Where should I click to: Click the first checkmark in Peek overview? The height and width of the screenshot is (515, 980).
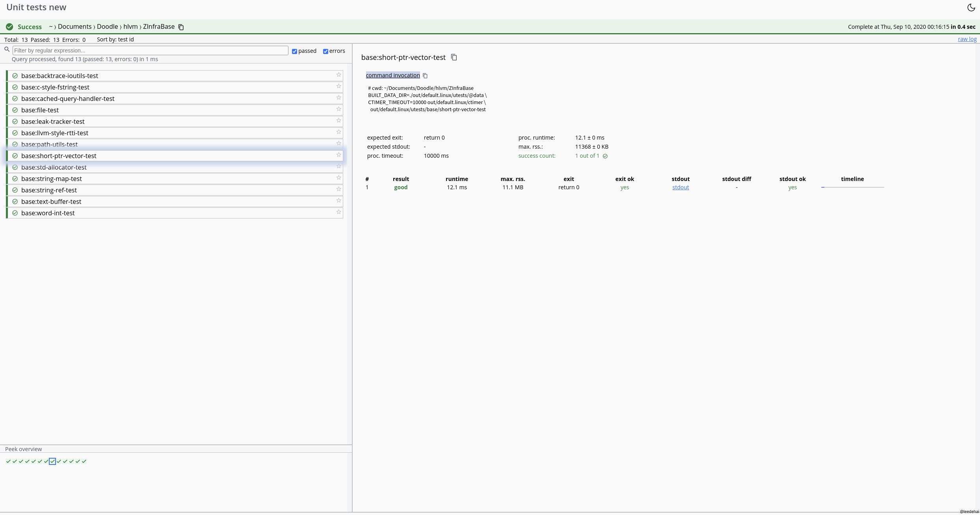click(8, 461)
